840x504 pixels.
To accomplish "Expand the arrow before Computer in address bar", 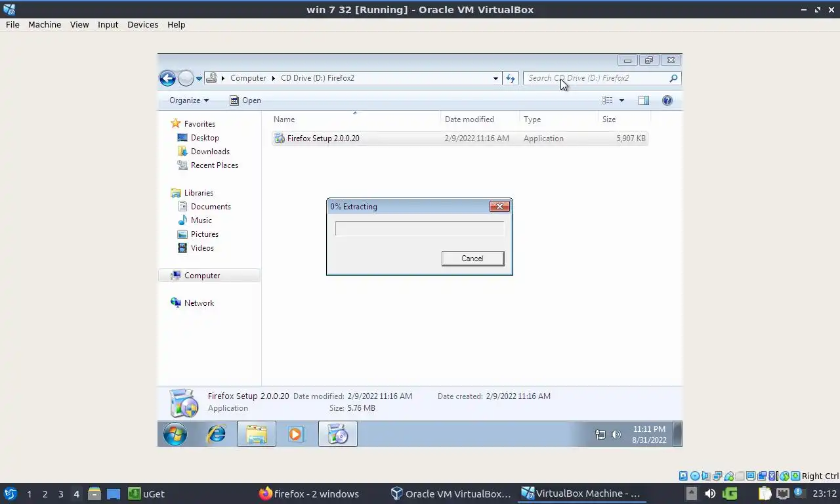I will pyautogui.click(x=223, y=78).
